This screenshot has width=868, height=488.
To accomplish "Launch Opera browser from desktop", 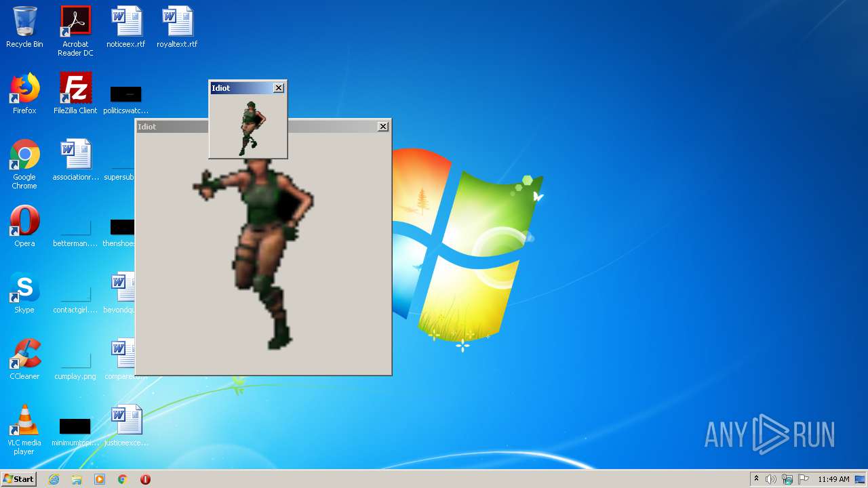I will [x=24, y=226].
